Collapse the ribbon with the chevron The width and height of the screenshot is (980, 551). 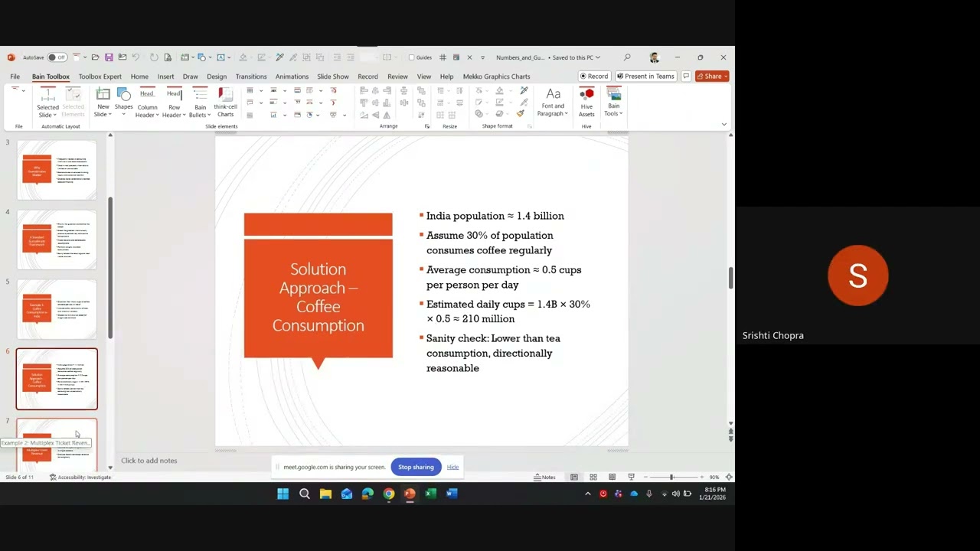pyautogui.click(x=724, y=124)
